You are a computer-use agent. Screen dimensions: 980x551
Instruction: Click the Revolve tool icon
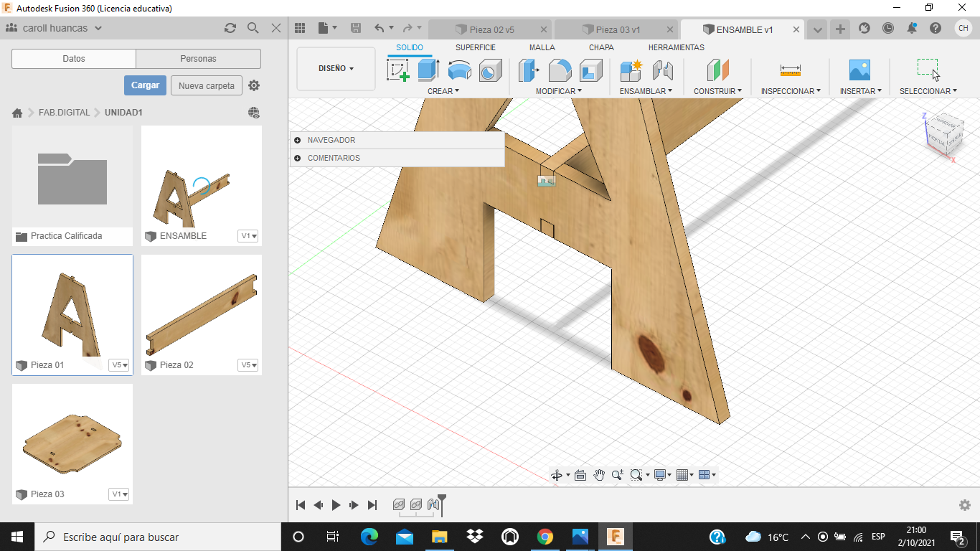click(459, 70)
